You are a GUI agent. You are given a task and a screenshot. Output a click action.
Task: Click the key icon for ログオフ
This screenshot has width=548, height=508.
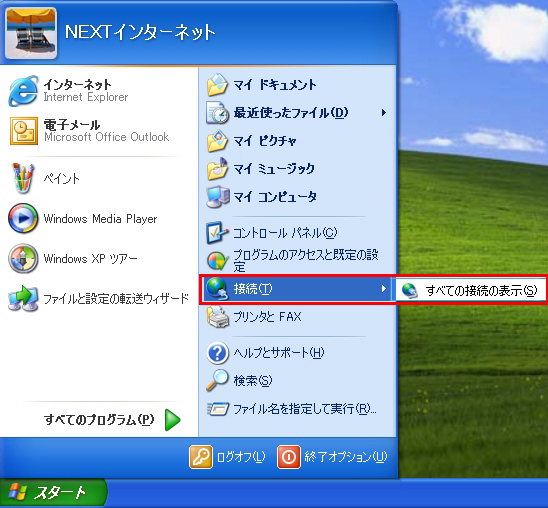click(x=201, y=457)
